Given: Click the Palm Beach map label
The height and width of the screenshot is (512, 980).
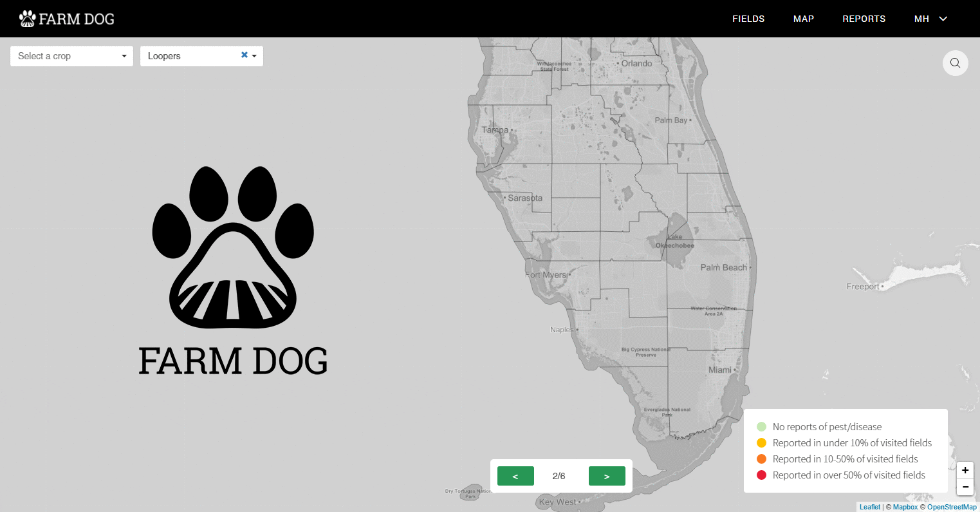Looking at the screenshot, I should tap(724, 267).
